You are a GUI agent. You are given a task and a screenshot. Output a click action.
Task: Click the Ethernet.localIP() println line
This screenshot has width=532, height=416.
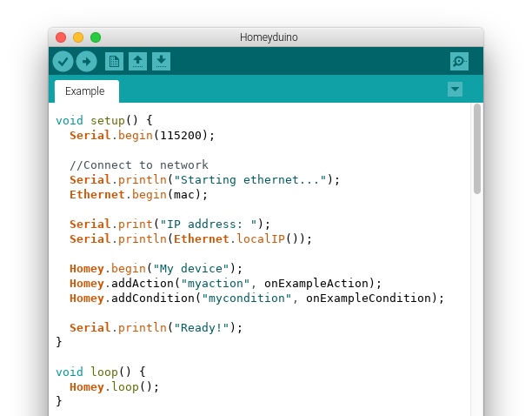click(x=190, y=239)
